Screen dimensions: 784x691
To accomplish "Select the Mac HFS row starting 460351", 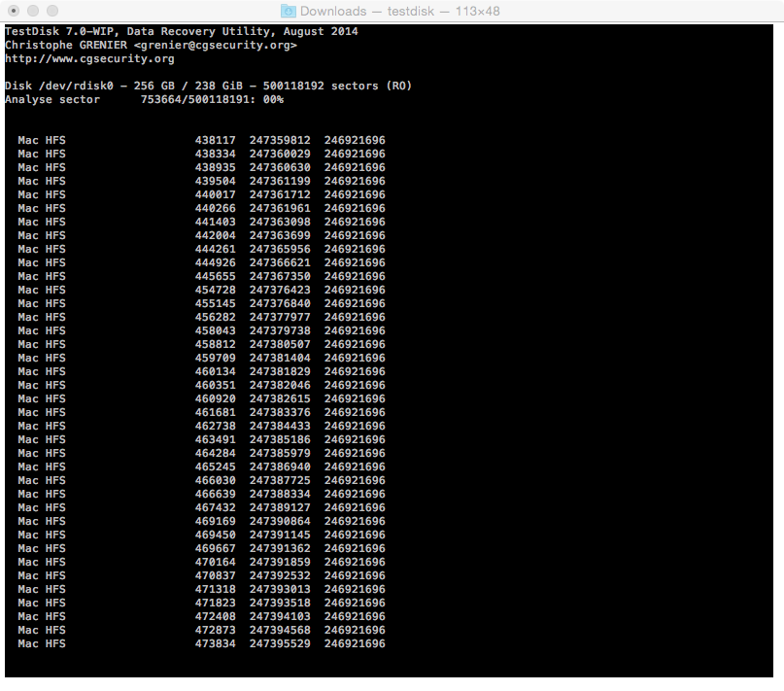I will click(201, 385).
